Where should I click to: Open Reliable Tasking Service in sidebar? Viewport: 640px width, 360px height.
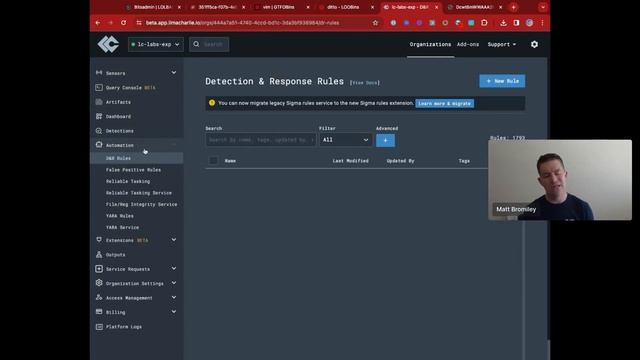(139, 192)
